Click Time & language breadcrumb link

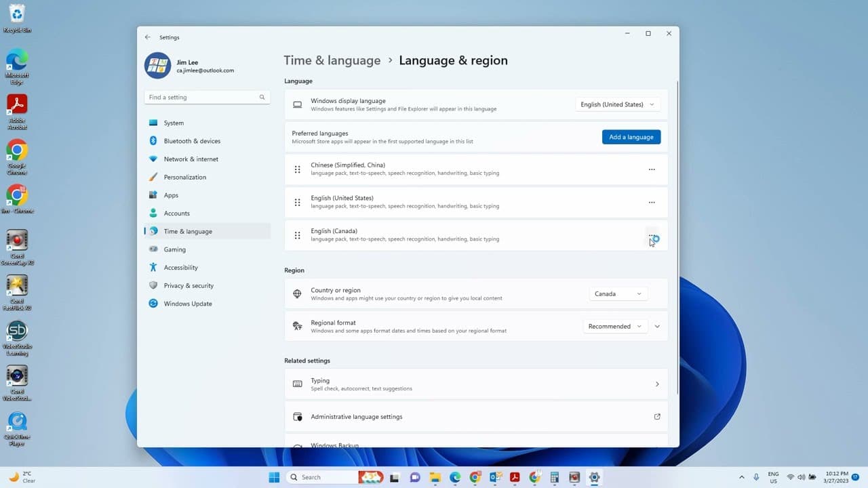click(x=332, y=60)
